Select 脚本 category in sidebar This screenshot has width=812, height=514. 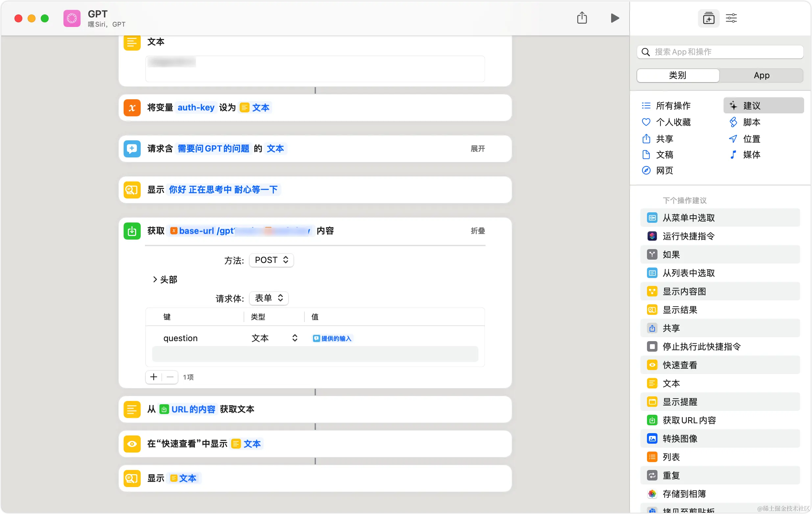point(751,122)
